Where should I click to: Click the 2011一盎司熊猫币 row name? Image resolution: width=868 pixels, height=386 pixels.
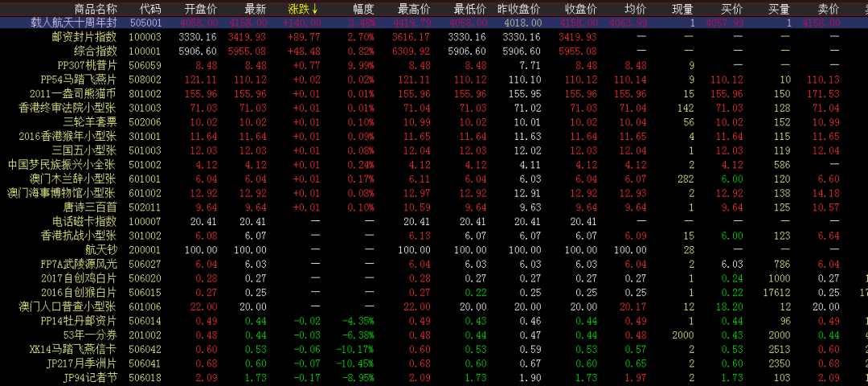[74, 93]
